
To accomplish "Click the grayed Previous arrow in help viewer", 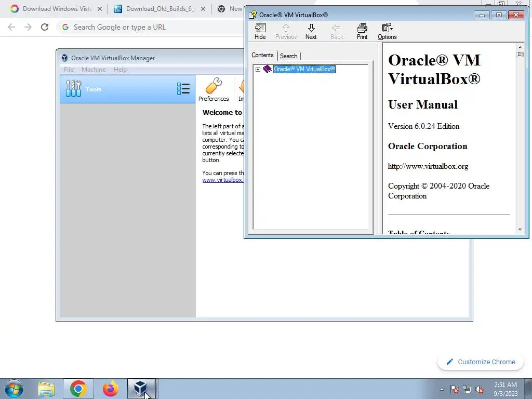I will coord(286,31).
